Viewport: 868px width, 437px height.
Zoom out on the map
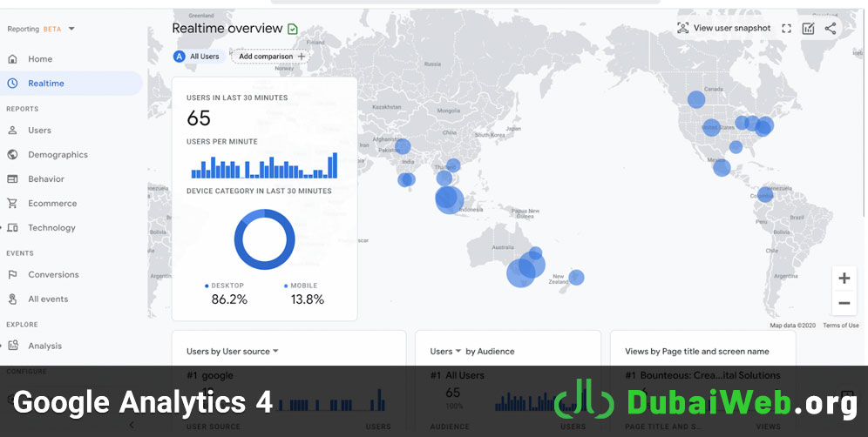click(844, 303)
